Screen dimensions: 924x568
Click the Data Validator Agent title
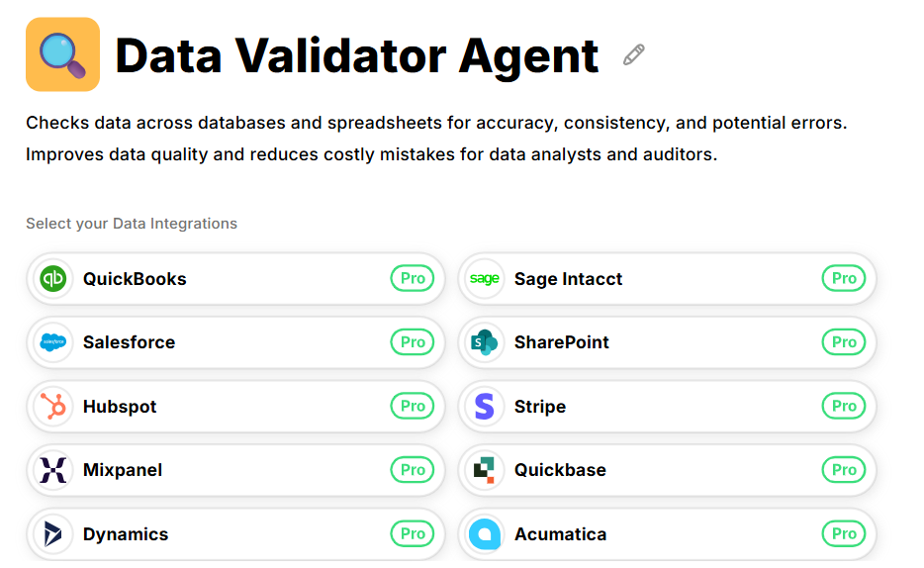point(357,56)
